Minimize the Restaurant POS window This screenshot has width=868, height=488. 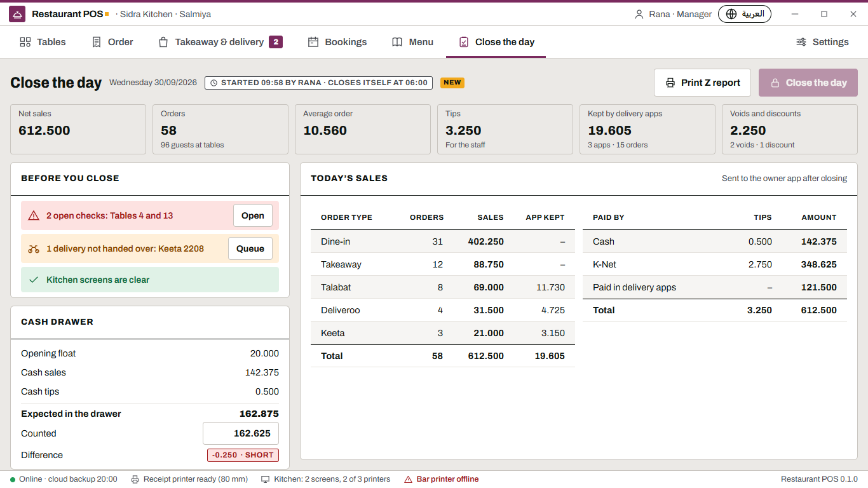pos(795,14)
